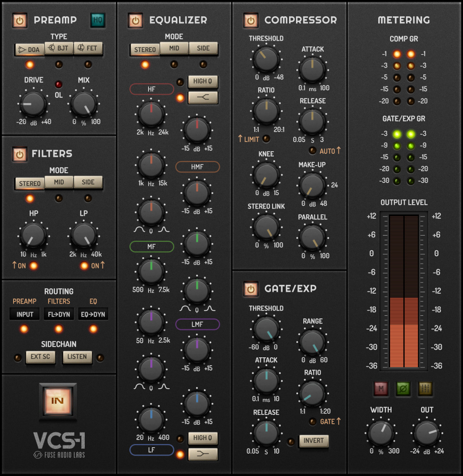The width and height of the screenshot is (463, 476).
Task: Select the FET preamp type
Action: (x=88, y=48)
